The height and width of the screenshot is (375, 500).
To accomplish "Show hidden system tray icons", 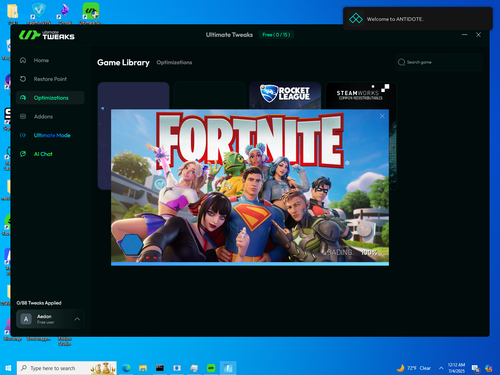I will point(441,368).
